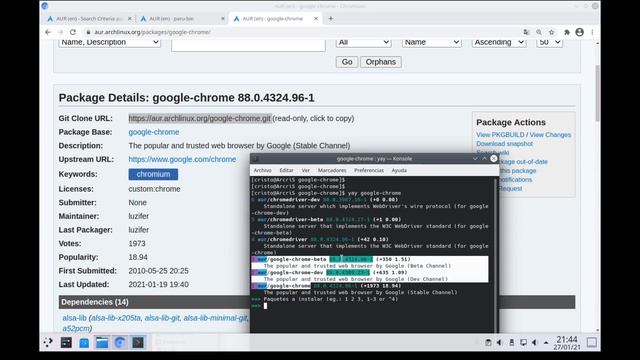The width and height of the screenshot is (640, 360).
Task: Click the View PKGBUILD link
Action: (500, 135)
